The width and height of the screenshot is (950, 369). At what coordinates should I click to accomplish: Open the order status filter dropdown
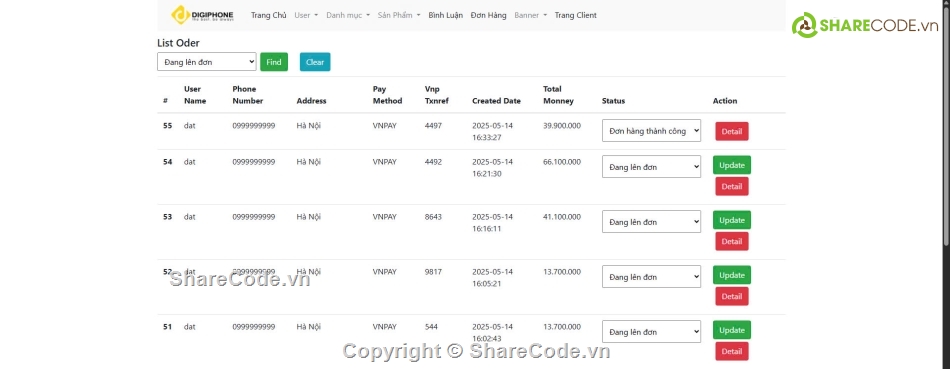click(207, 62)
